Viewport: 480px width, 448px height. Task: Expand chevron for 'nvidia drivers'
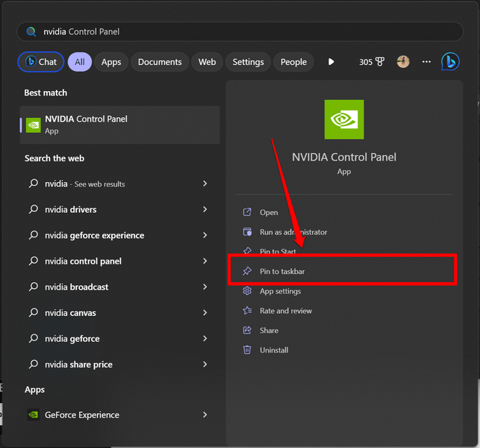(205, 209)
